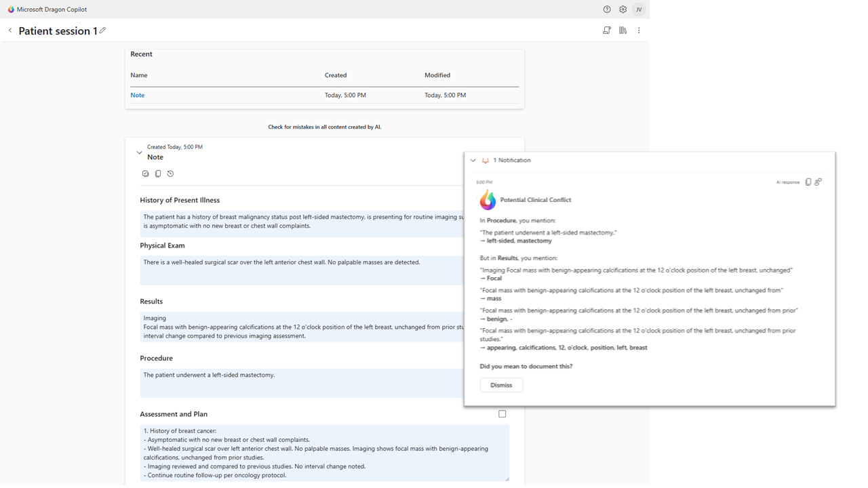
Task: Sort by the Name column header
Action: point(139,75)
